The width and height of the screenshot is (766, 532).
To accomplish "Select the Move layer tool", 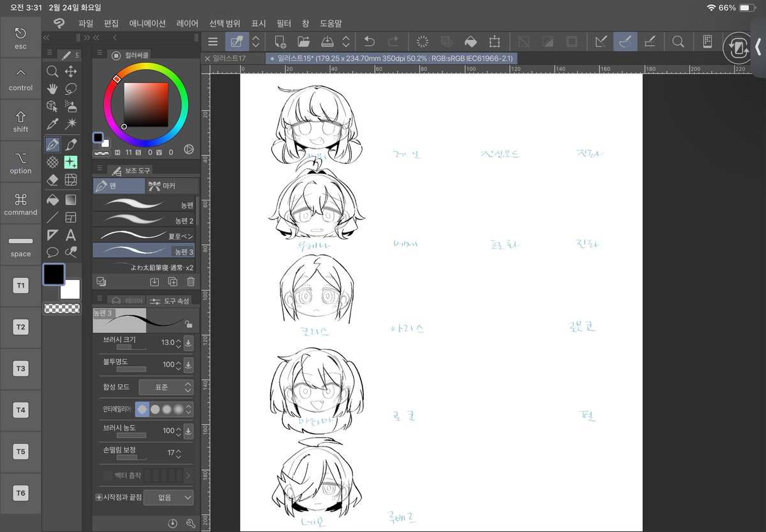I will (x=71, y=71).
